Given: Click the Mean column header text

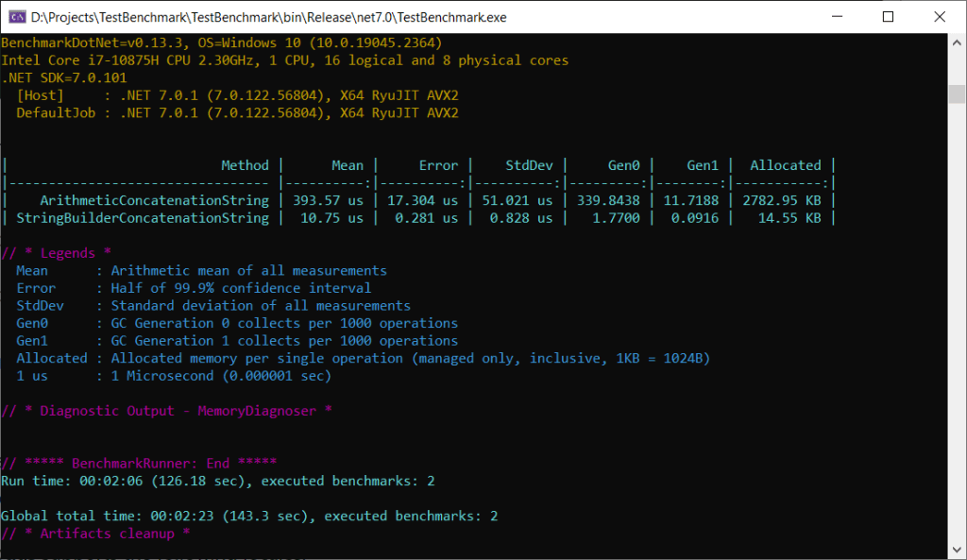Looking at the screenshot, I should point(348,165).
